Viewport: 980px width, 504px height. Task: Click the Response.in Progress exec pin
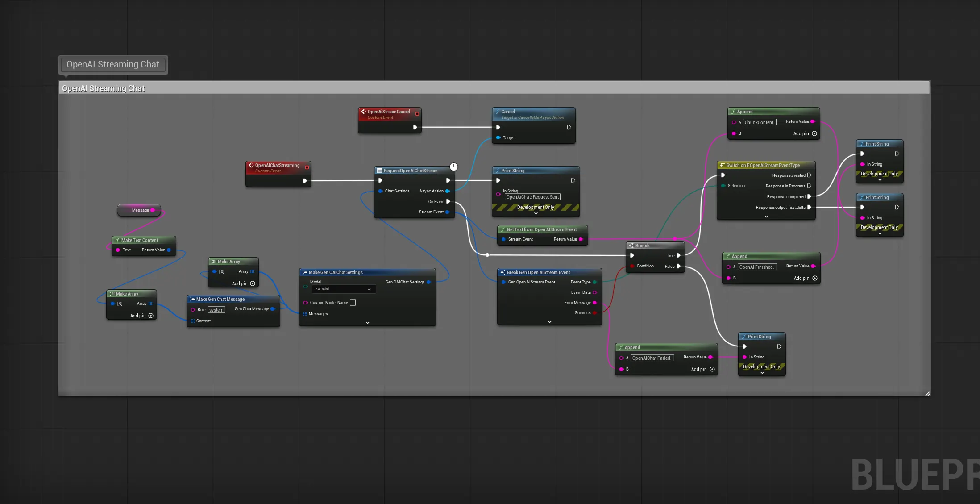click(809, 186)
